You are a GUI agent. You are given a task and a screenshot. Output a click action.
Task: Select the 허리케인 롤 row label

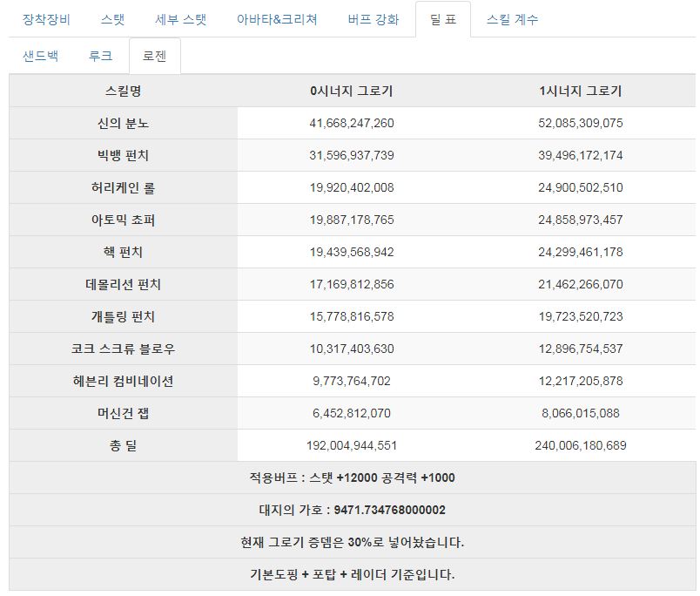(x=124, y=187)
